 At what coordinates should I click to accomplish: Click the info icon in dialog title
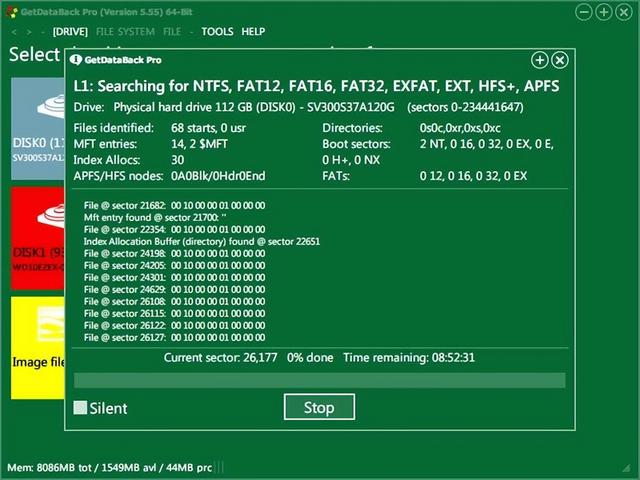[76, 60]
